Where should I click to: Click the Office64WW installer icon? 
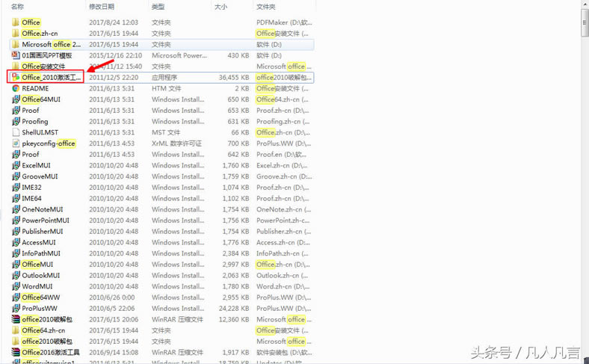point(16,297)
